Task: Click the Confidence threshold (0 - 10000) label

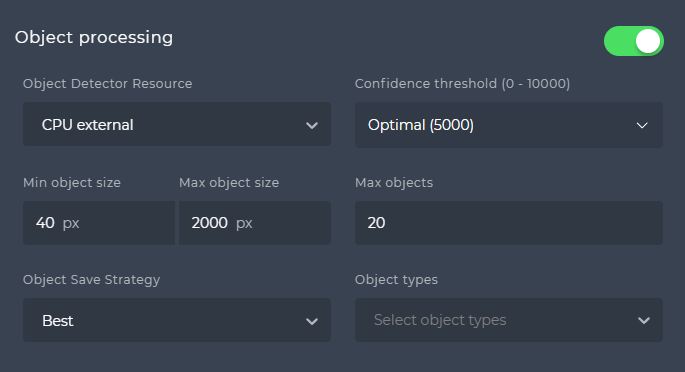Action: coord(462,83)
